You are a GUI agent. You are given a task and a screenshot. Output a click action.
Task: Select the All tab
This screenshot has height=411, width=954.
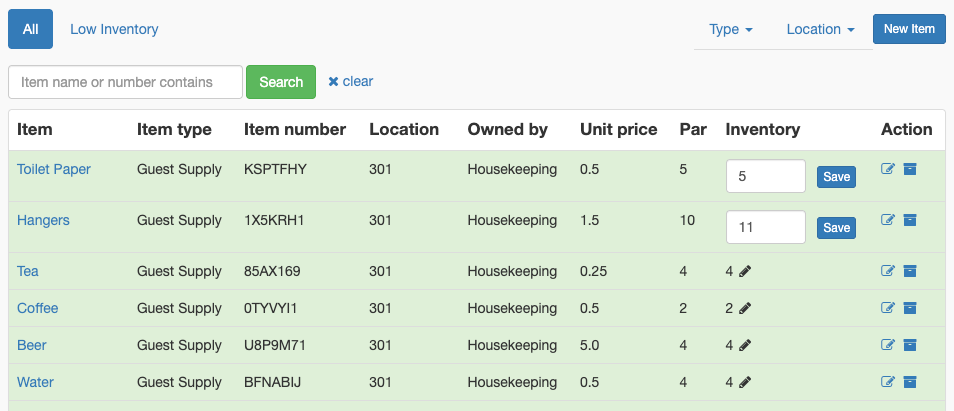click(30, 29)
